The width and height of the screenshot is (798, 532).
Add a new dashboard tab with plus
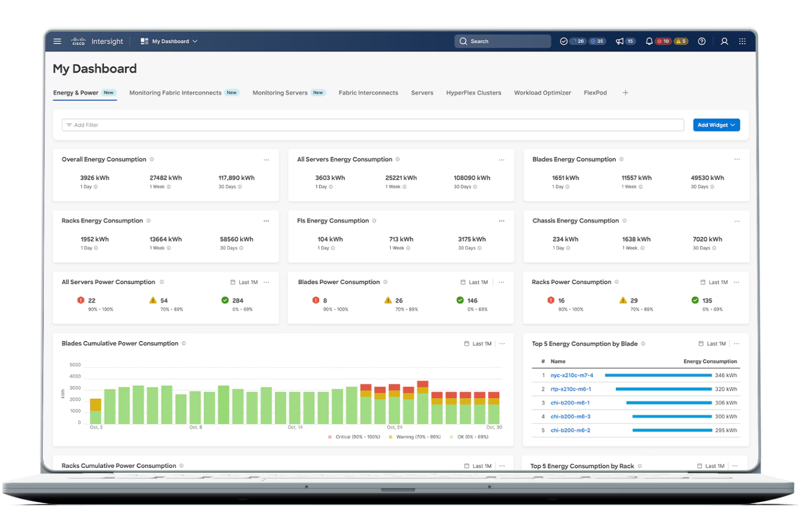pos(625,93)
